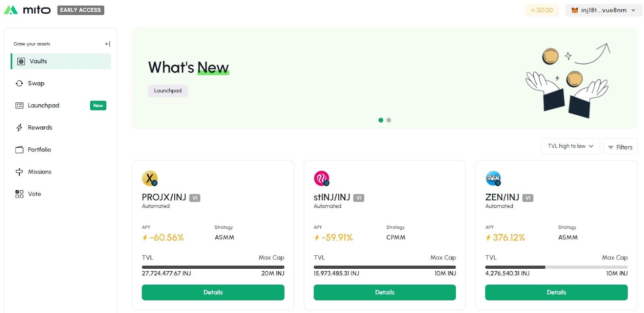Viewport: 644px width, 313px height.
Task: Click the Portfolio folder icon
Action: (x=19, y=150)
